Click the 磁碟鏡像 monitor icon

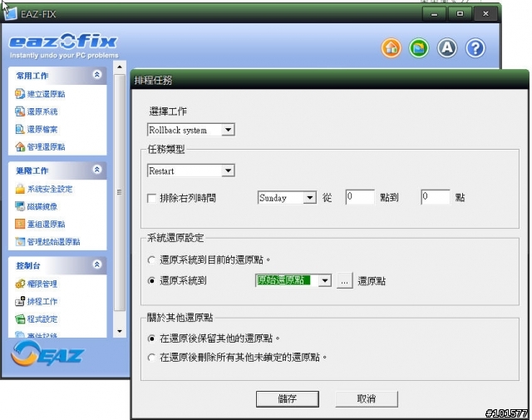pos(20,206)
